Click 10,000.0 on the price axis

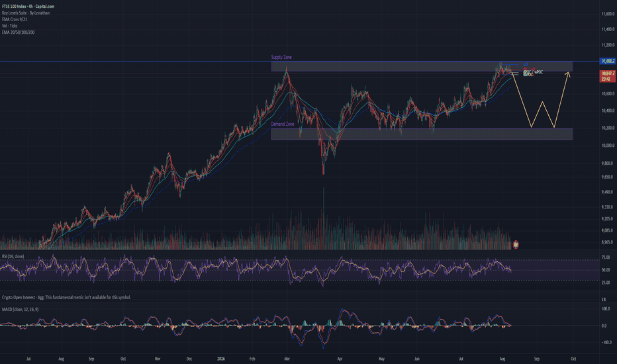[608, 146]
